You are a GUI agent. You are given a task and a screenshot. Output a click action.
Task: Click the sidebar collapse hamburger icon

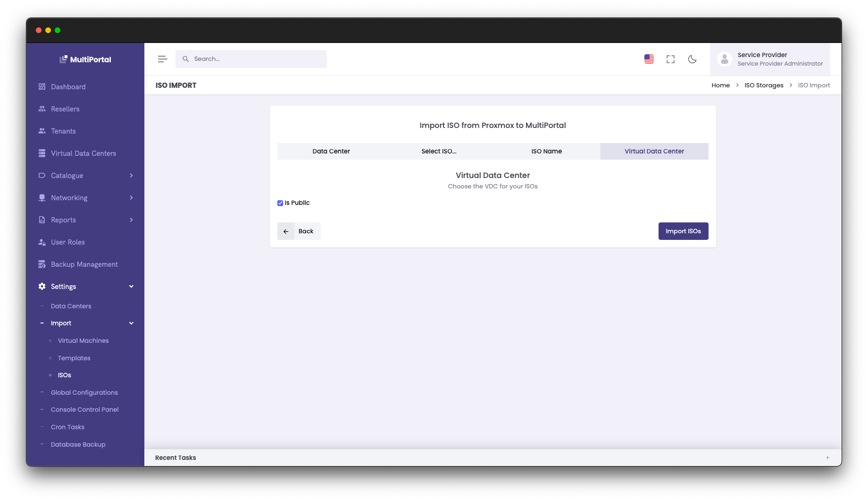point(162,59)
